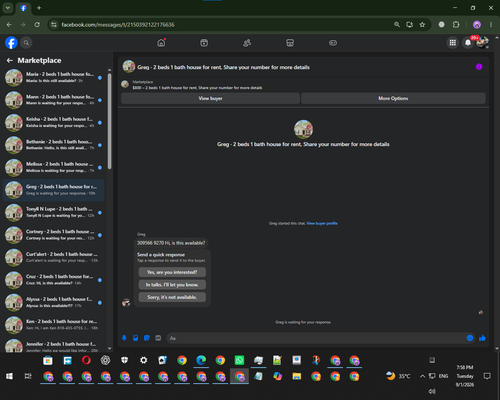Open the tab search chevron in Chrome
This screenshot has height=400, width=500.
pos(8,8)
